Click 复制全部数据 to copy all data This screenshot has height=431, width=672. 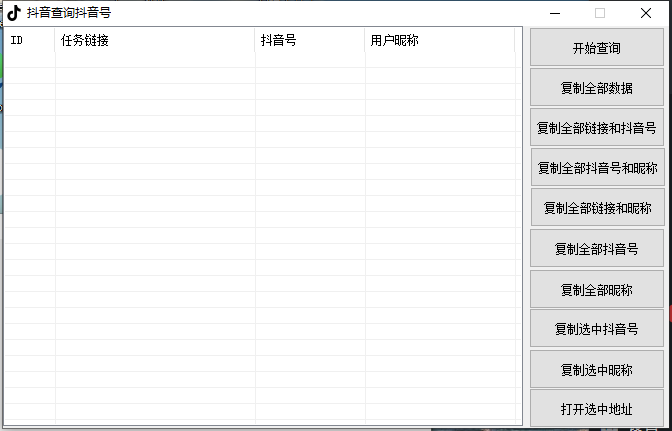tap(596, 88)
